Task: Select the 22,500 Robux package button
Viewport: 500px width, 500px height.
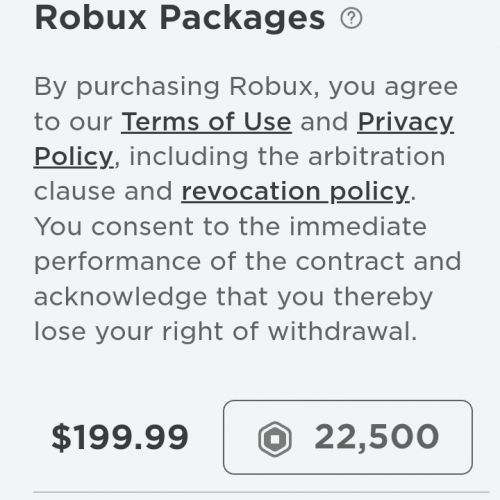Action: click(348, 437)
